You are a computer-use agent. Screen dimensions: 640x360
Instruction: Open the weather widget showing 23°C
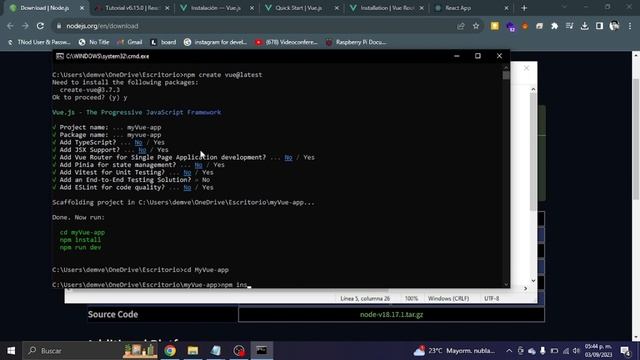tap(454, 351)
